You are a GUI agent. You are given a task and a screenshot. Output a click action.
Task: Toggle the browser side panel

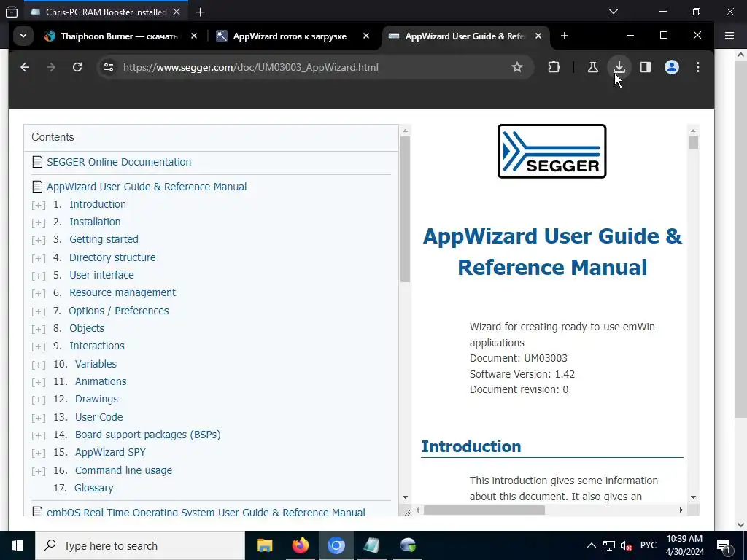[x=645, y=67]
